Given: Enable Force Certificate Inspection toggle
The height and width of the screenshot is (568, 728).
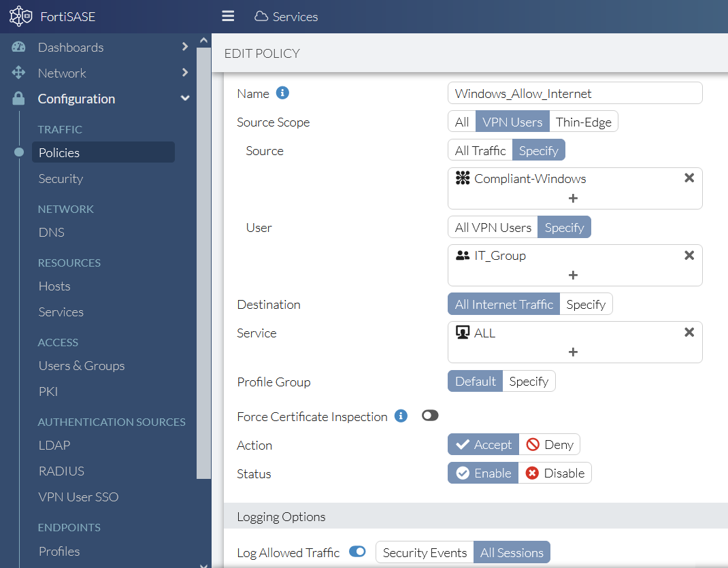Looking at the screenshot, I should [430, 416].
